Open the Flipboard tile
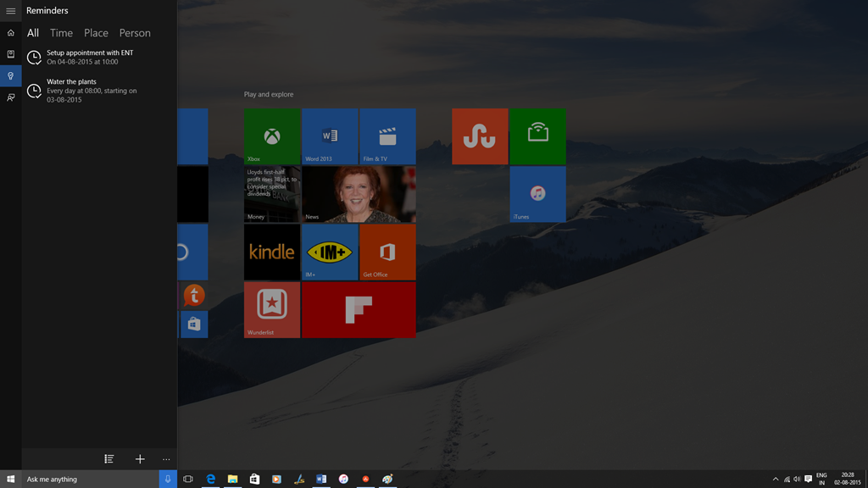Viewport: 868px width, 488px height. tap(359, 310)
